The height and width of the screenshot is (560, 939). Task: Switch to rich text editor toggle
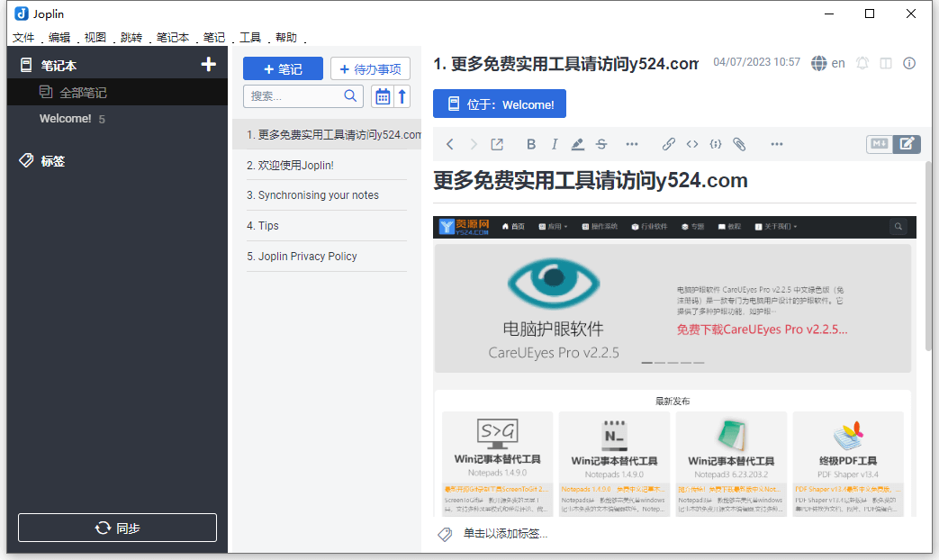[x=907, y=144]
